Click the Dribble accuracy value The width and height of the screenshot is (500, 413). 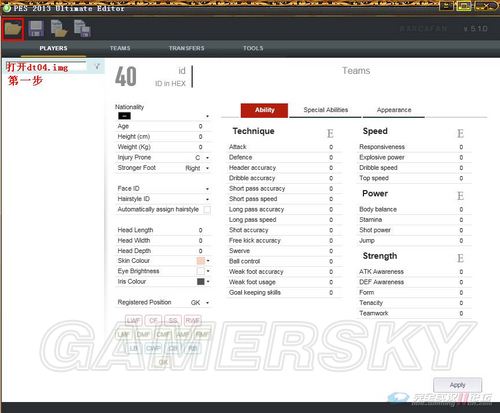(x=331, y=178)
